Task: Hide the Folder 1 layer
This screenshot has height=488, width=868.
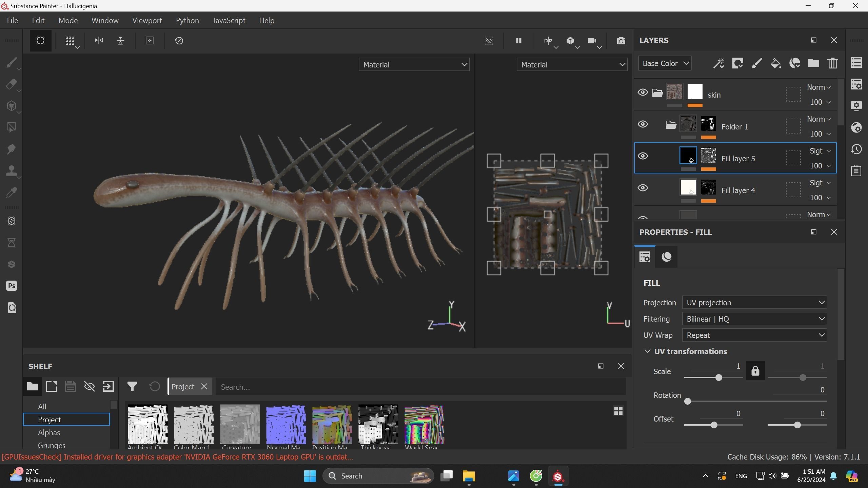Action: pos(643,124)
